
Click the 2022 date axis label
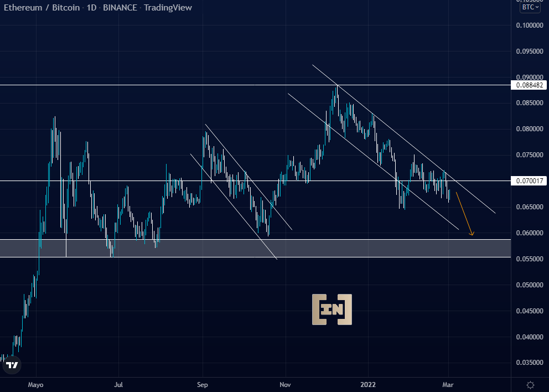(368, 385)
